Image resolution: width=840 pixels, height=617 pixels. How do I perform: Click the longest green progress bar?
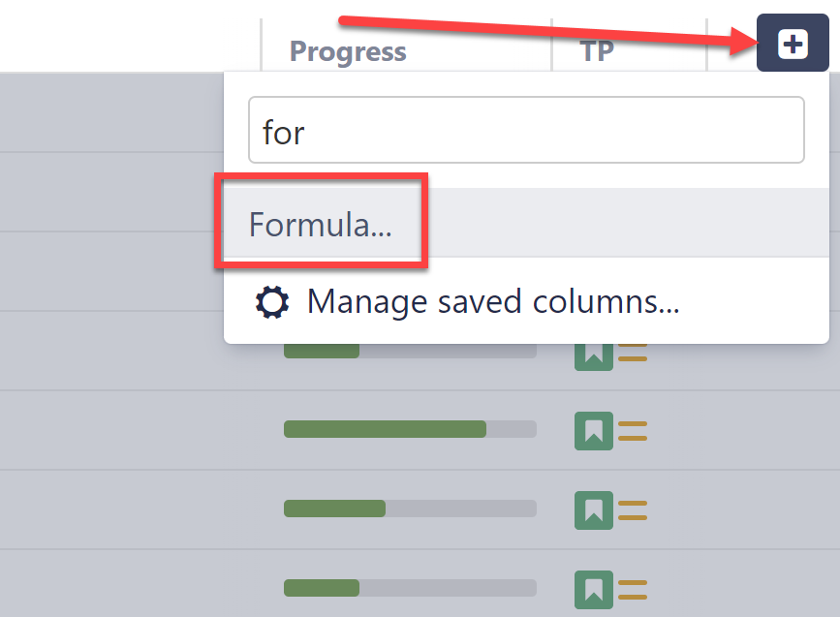click(x=407, y=429)
